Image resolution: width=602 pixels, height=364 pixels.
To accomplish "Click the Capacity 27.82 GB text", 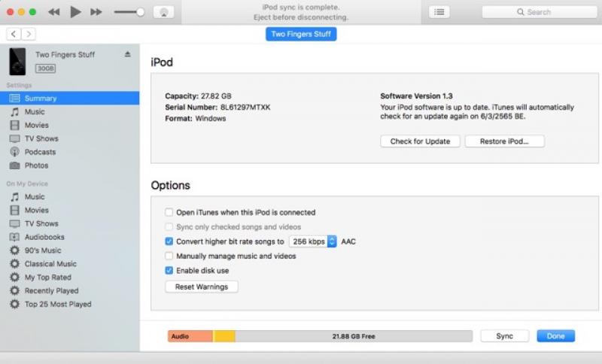I will (198, 96).
